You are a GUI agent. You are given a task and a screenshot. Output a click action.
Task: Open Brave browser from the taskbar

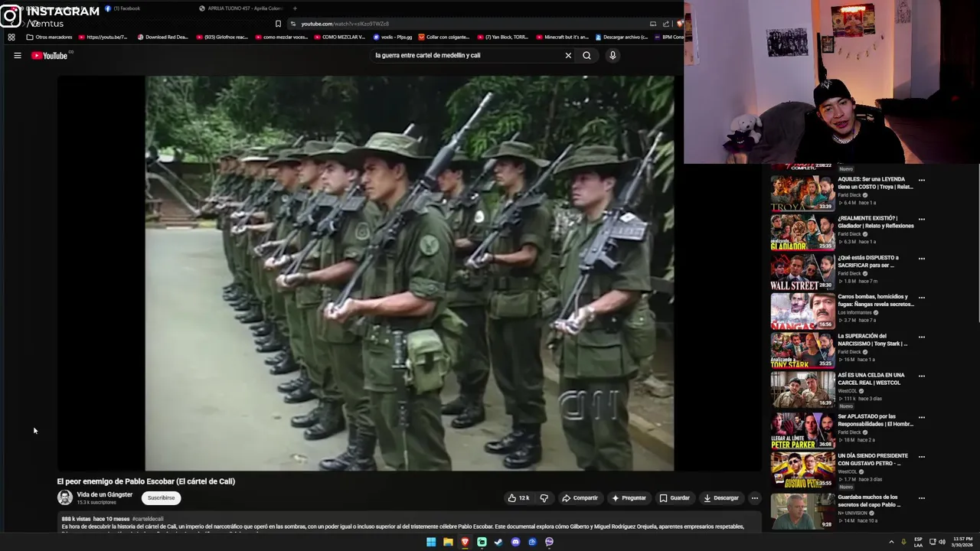(x=465, y=542)
